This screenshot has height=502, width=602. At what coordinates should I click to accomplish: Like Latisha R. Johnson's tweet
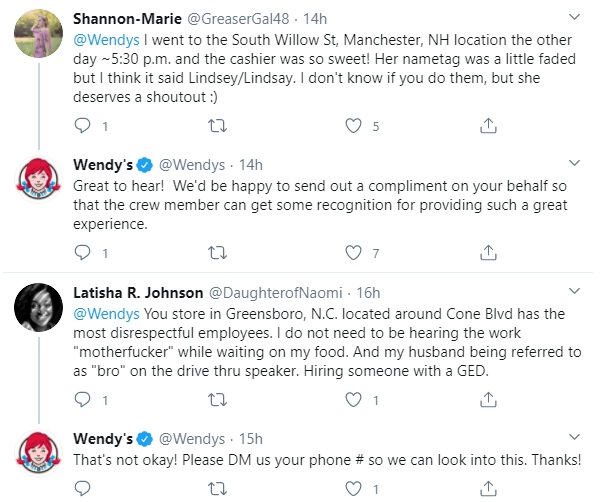point(353,400)
